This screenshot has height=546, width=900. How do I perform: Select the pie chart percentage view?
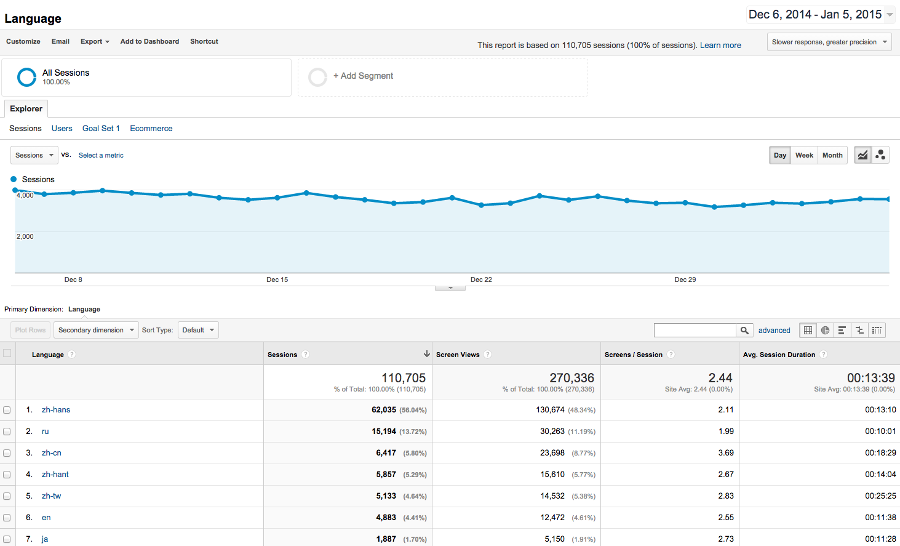pos(825,330)
